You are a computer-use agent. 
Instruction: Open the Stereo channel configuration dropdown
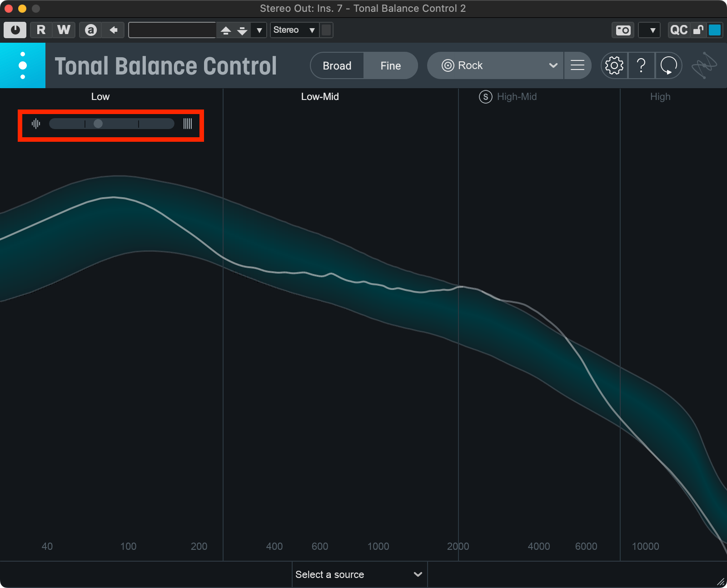pos(294,30)
